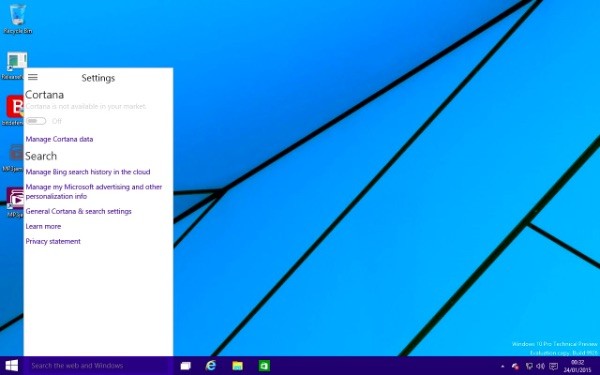Open the network tray icon
The width and height of the screenshot is (600, 375).
coord(529,367)
